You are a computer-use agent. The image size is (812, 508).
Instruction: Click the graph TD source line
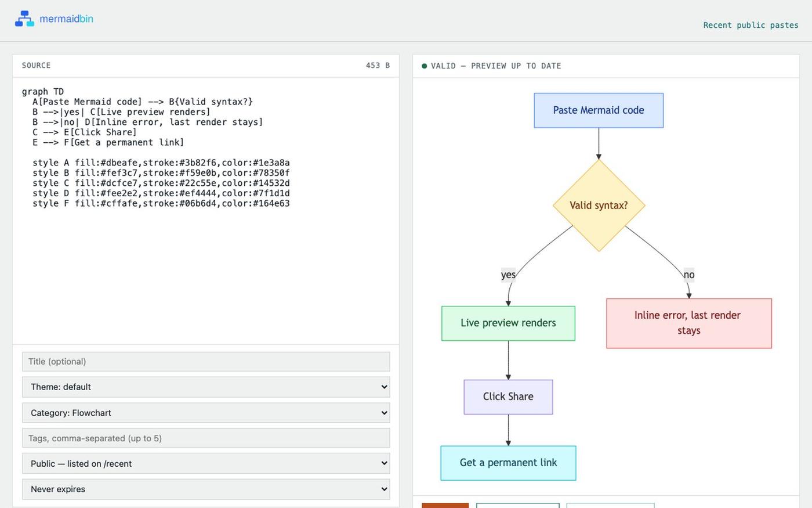[x=43, y=92]
